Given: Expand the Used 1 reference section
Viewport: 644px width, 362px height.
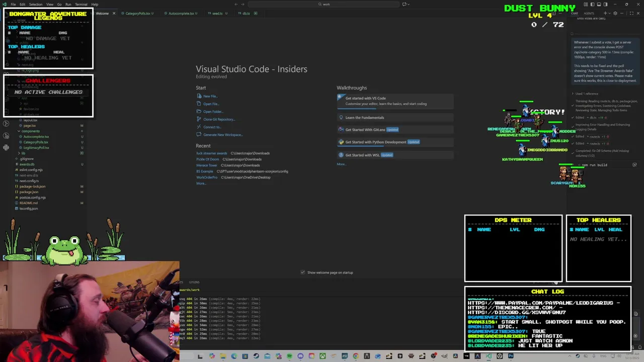Looking at the screenshot, I should click(x=585, y=94).
